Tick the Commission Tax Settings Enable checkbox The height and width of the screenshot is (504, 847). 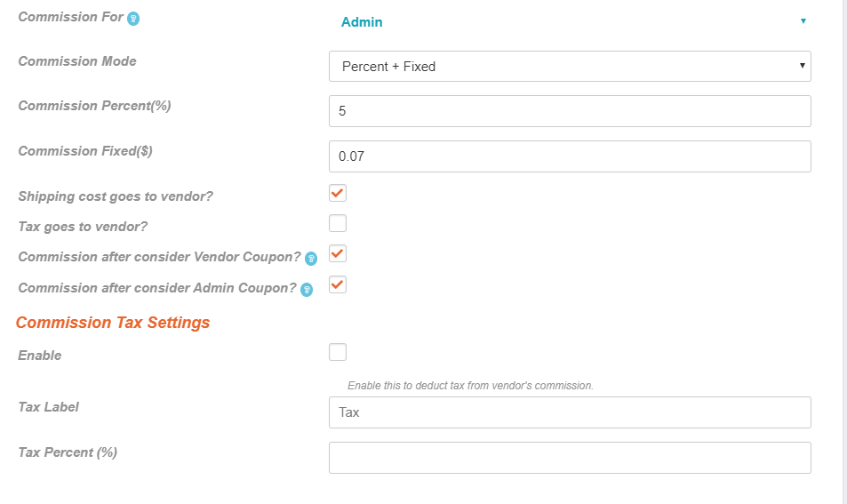[338, 352]
